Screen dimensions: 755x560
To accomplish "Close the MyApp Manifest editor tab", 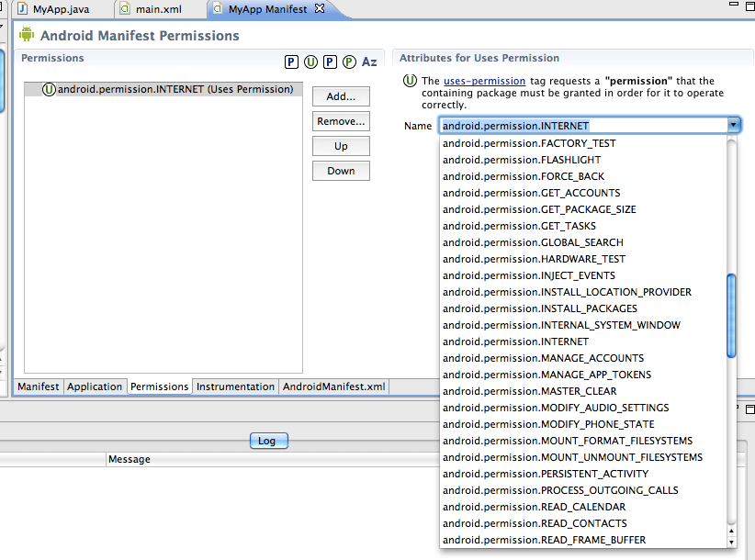I will click(320, 9).
